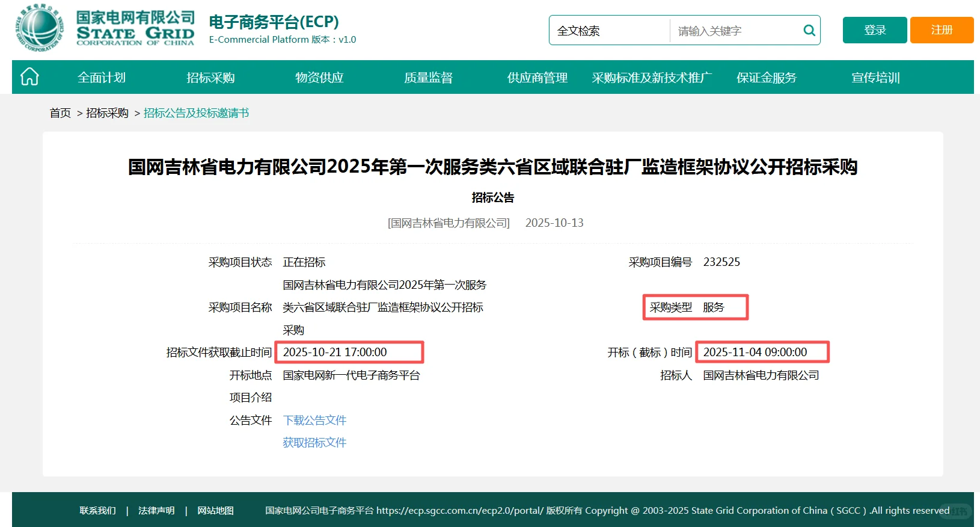Click the 招标人 value 国网吉林省电力有限公司
Image resolution: width=980 pixels, height=527 pixels.
[x=761, y=375]
